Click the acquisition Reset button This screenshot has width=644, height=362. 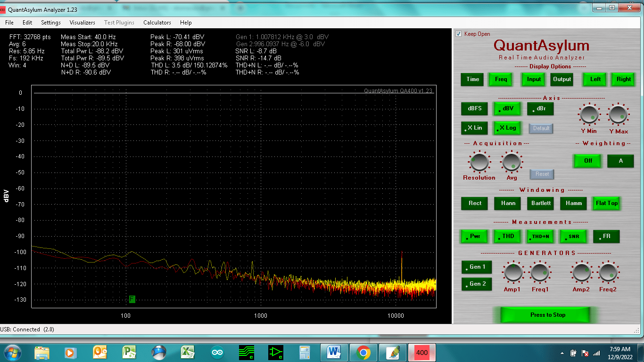coord(542,174)
